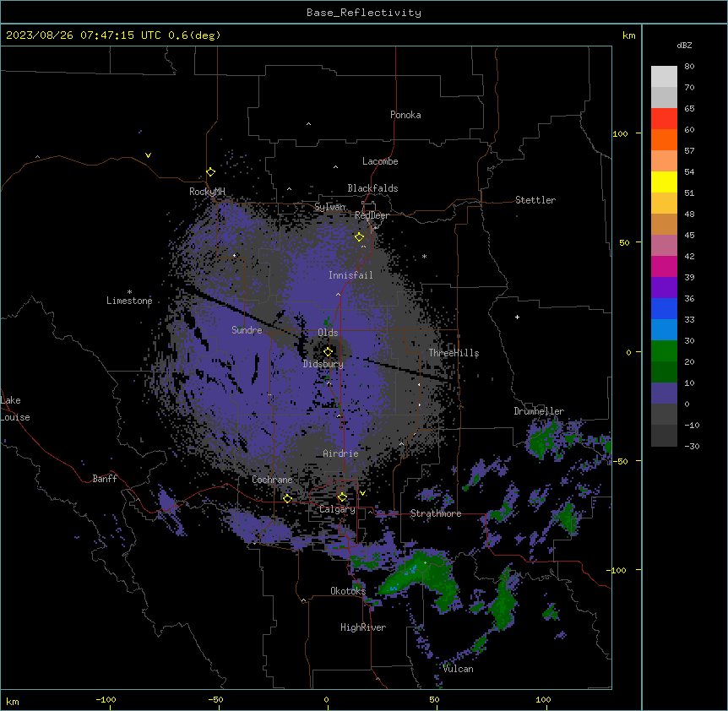
Task: Click the Base_Reflectivity title text
Action: 364,13
